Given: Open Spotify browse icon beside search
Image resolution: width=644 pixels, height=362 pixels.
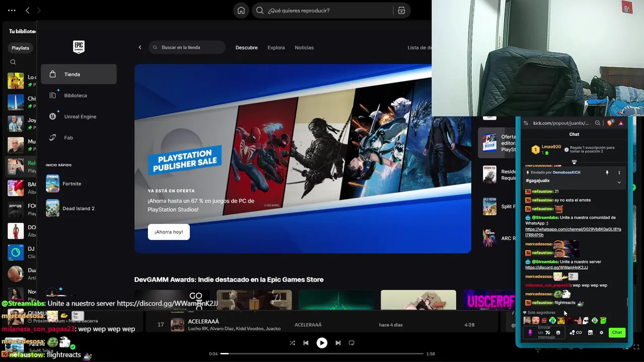Looking at the screenshot, I should [401, 11].
